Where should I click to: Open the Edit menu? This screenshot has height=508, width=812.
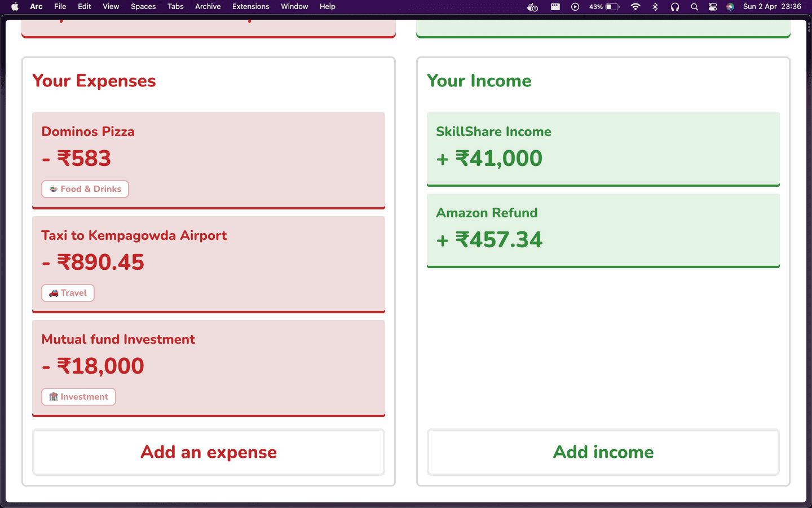tap(85, 7)
